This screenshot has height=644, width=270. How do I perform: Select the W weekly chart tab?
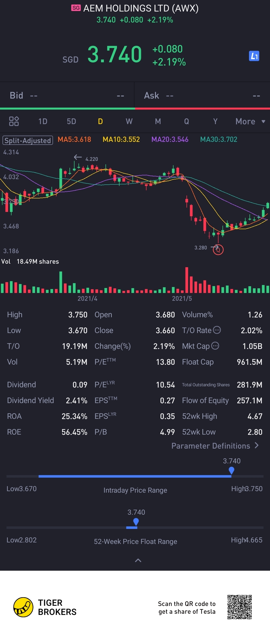[x=129, y=121]
